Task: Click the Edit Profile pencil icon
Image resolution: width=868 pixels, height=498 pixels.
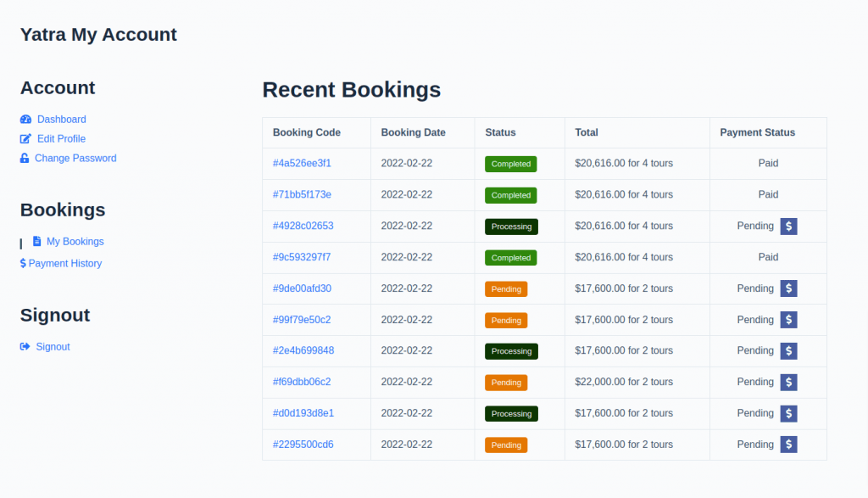Action: [24, 138]
